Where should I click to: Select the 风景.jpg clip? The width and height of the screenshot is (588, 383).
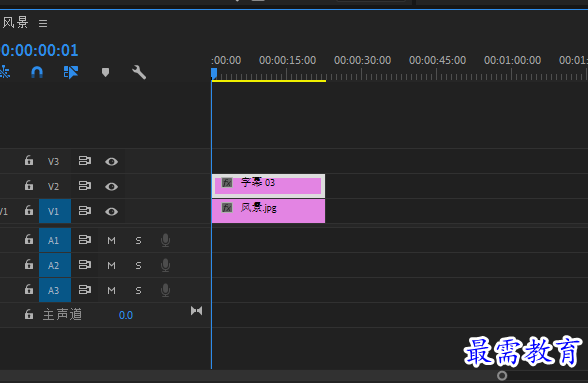point(268,211)
